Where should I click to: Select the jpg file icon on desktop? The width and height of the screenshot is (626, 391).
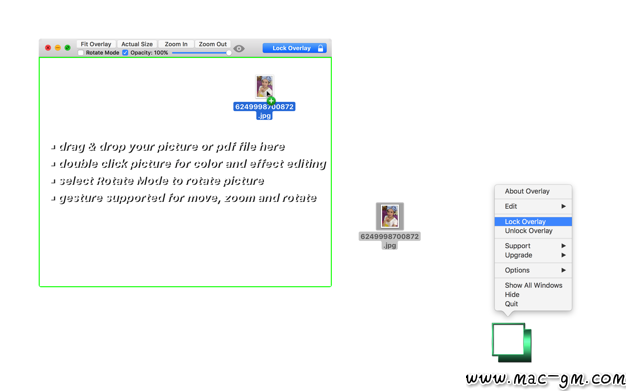point(390,216)
